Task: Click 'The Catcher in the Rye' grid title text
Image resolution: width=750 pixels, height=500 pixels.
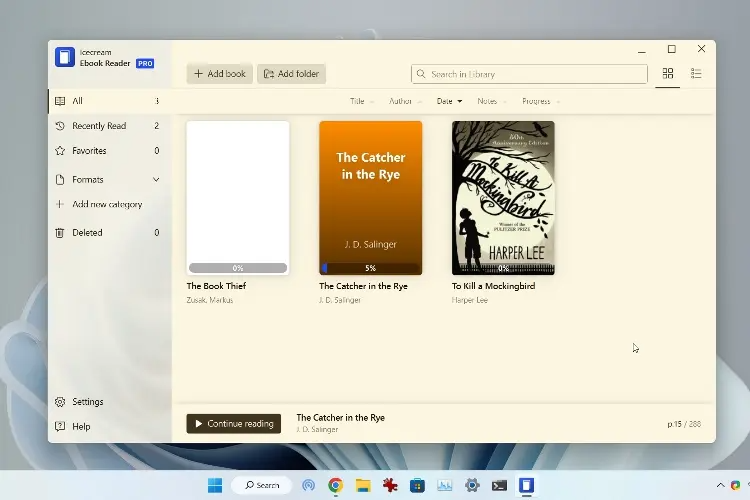Action: [363, 286]
